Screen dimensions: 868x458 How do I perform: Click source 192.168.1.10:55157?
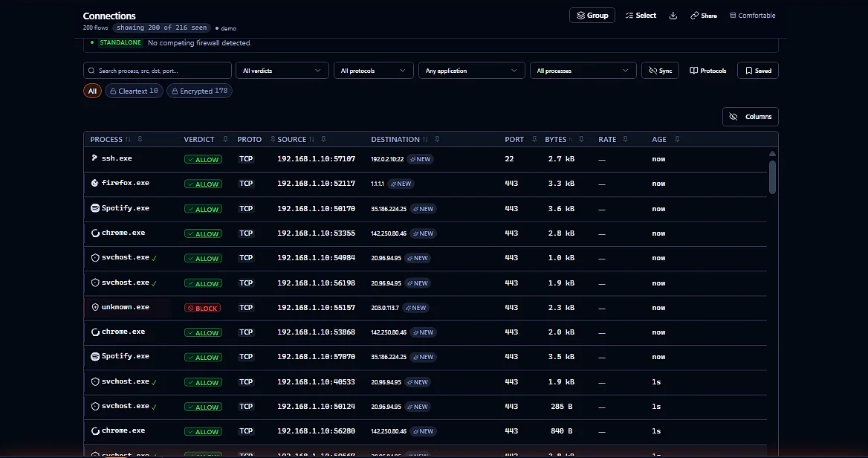click(316, 307)
